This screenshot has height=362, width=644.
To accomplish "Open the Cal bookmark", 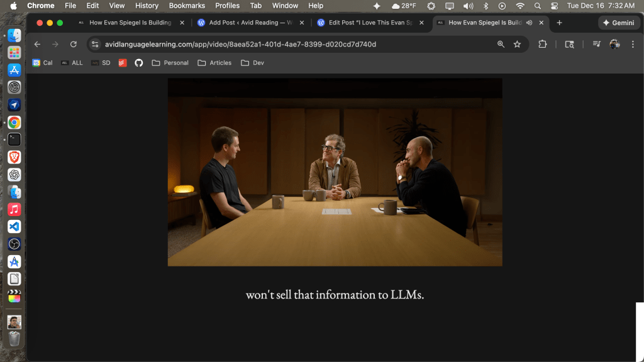I will pos(43,63).
